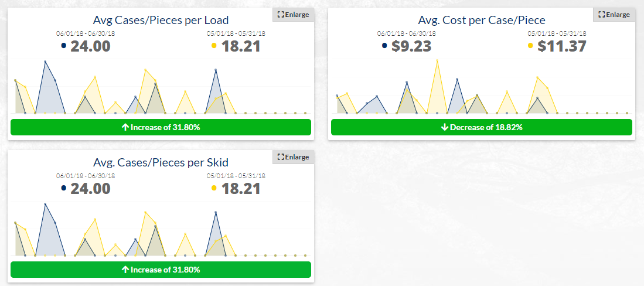This screenshot has height=286, width=644.
Task: Enlarge the Avg. Cases/Pieces per Skid chart
Action: click(293, 156)
